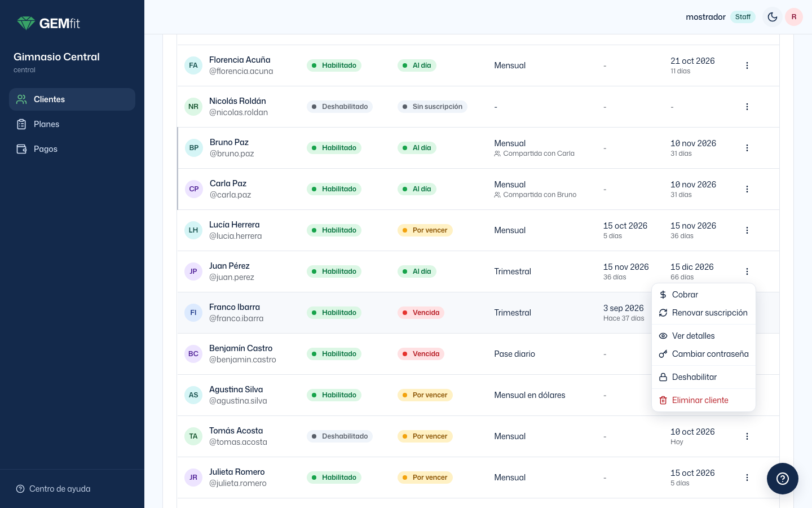Click the JP avatar for Juan Pérez
The image size is (812, 508).
point(193,271)
